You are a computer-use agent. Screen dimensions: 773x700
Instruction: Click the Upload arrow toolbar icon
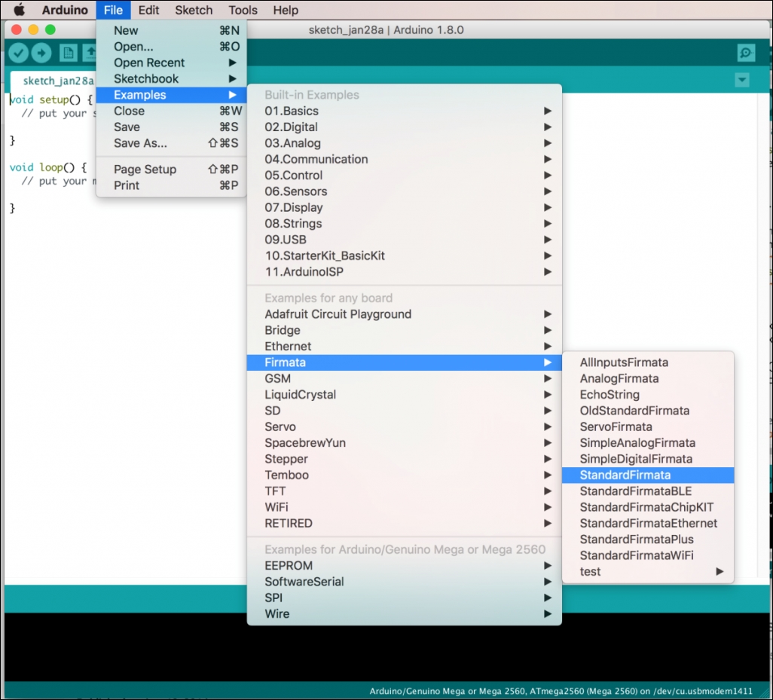coord(41,53)
